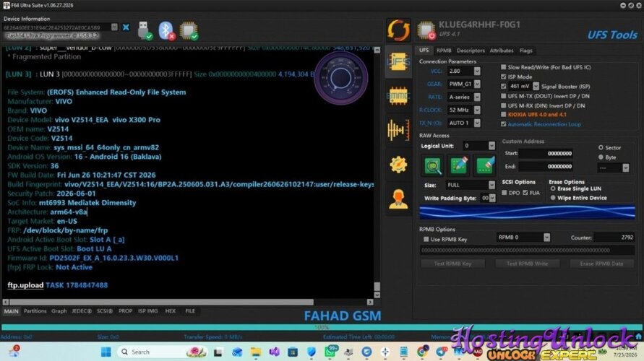This screenshot has width=644, height=361.
Task: Open R.CLOCK 52 MHz dropdown
Action: 477,110
